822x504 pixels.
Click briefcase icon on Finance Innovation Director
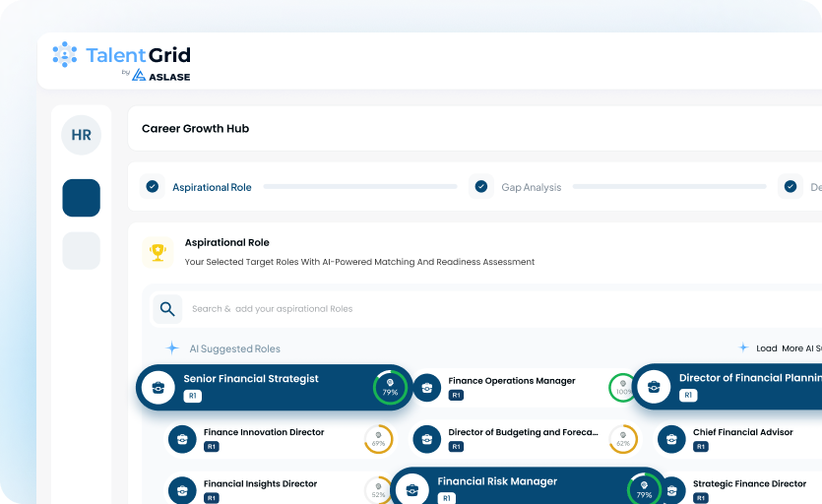(x=182, y=439)
